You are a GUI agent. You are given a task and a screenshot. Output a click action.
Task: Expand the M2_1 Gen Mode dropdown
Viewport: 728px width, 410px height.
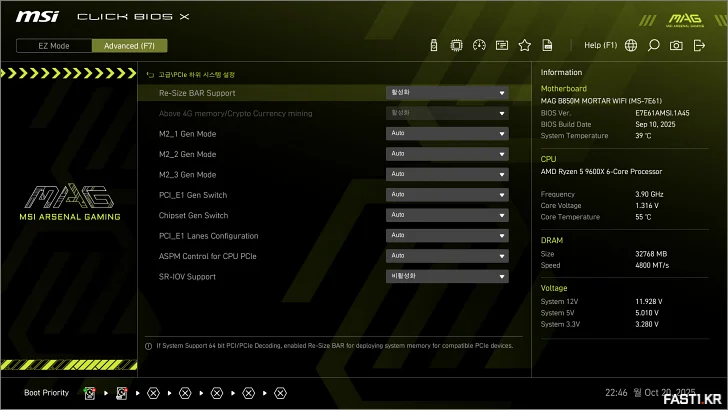(x=447, y=134)
